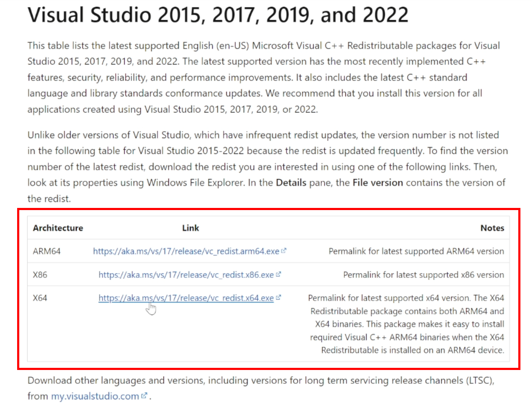Click the bold word Details in the paragraph
Image resolution: width=532 pixels, height=406 pixels.
pyautogui.click(x=291, y=183)
